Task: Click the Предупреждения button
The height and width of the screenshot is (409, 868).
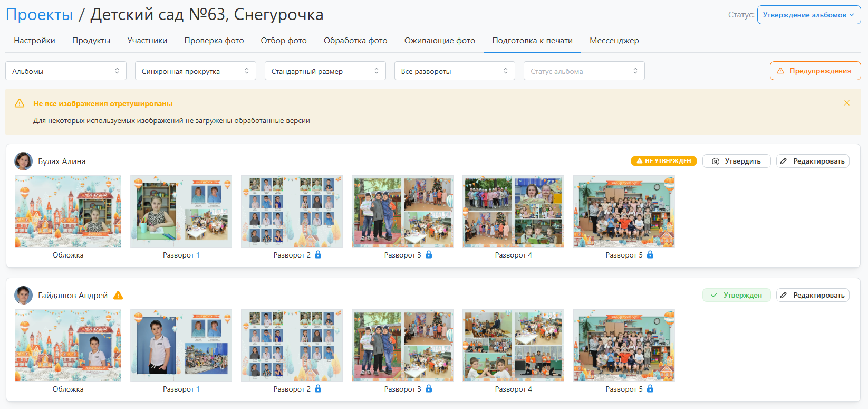Action: [815, 71]
